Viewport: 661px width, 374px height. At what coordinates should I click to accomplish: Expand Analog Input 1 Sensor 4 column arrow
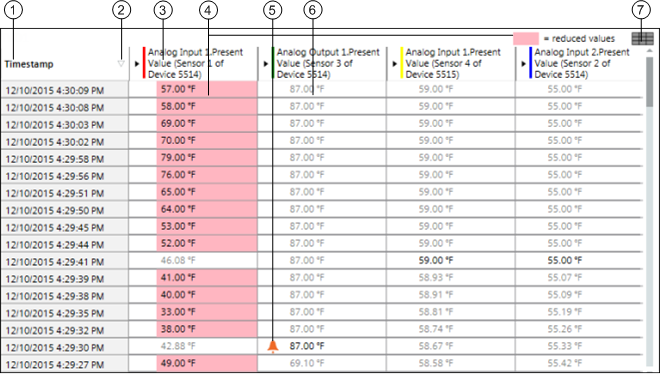[x=395, y=64]
